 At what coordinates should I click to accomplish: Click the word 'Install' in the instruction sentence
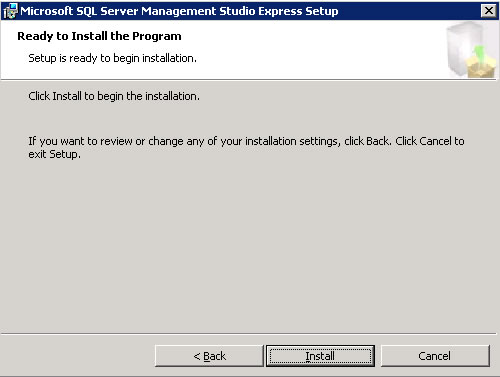point(67,96)
